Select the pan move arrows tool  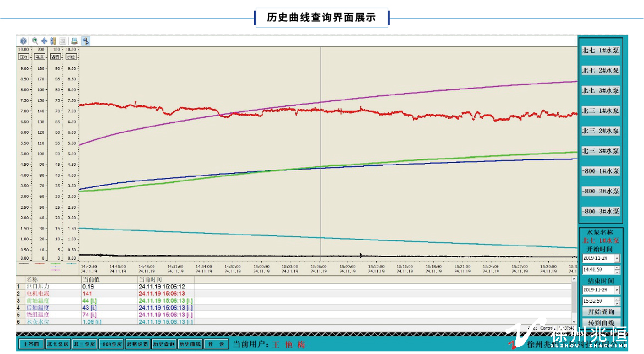[44, 41]
